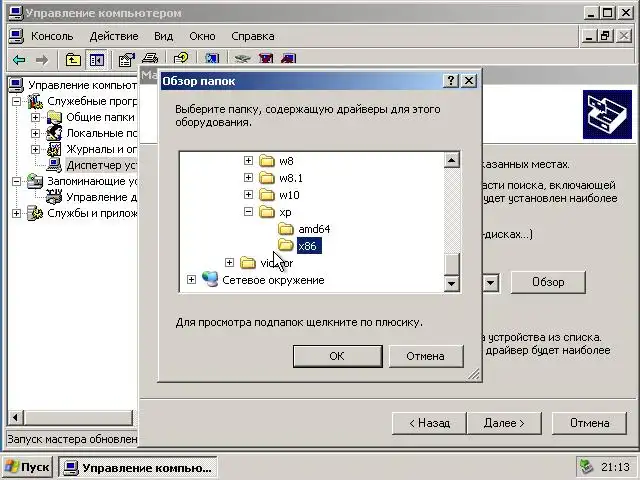The width and height of the screenshot is (640, 480).
Task: Click the Общие папки icon in console tree
Action: coord(54,118)
